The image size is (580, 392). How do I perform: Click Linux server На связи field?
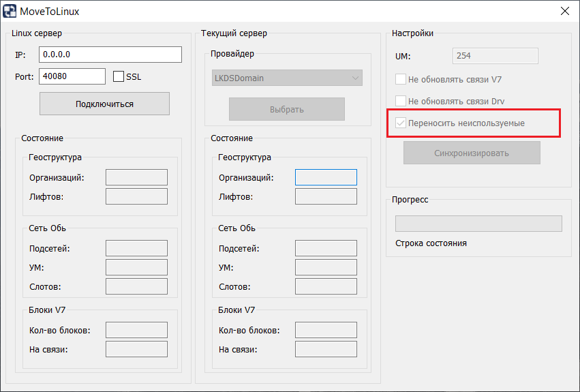click(x=136, y=349)
